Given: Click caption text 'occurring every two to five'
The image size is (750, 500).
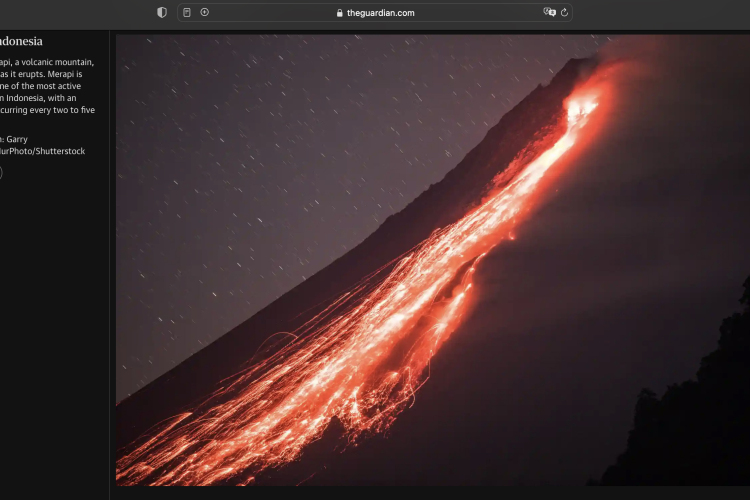Looking at the screenshot, I should 47,110.
